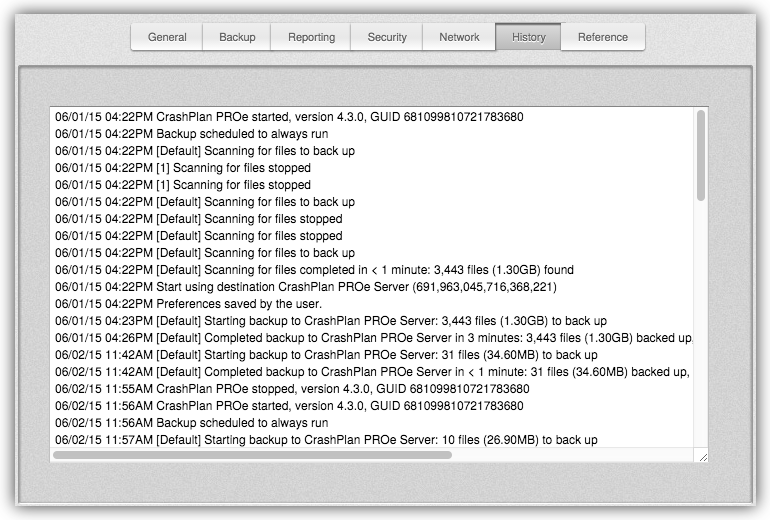This screenshot has height=520, width=770.
Task: Open the Backup tab
Action: (237, 37)
